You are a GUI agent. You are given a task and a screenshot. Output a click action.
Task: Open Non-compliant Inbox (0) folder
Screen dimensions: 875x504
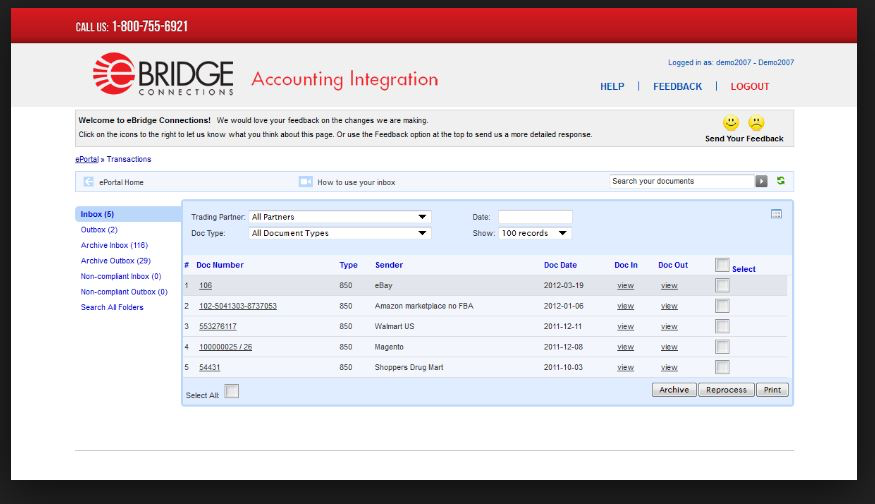pos(121,276)
